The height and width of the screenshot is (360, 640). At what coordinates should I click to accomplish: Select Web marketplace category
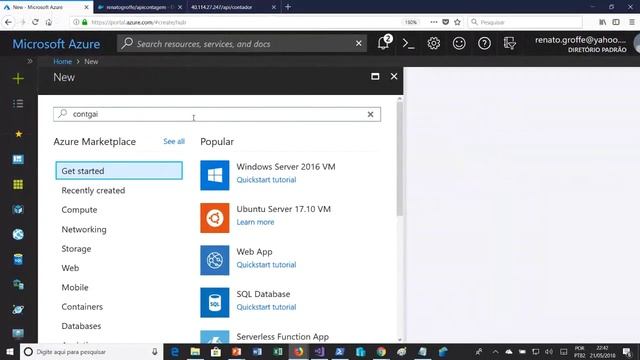click(70, 268)
